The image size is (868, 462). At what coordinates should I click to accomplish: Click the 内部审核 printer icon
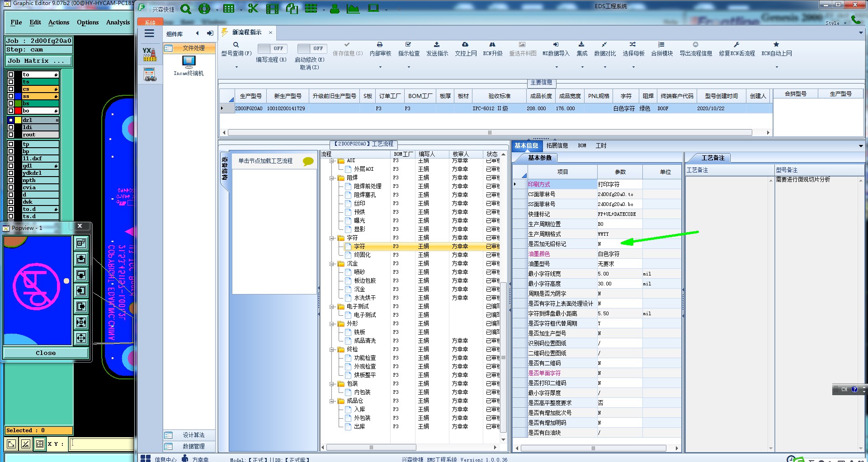pos(380,45)
